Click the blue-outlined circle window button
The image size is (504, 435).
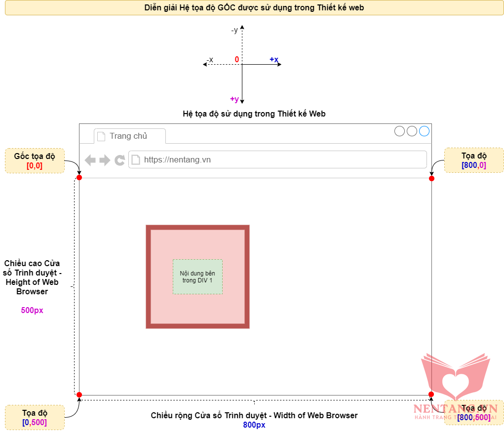click(424, 131)
